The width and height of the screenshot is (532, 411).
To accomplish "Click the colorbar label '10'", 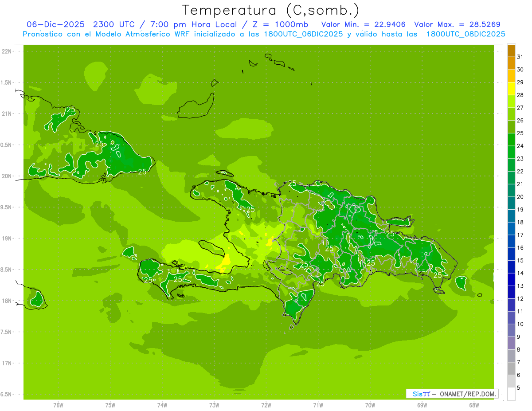I will pos(520,324).
